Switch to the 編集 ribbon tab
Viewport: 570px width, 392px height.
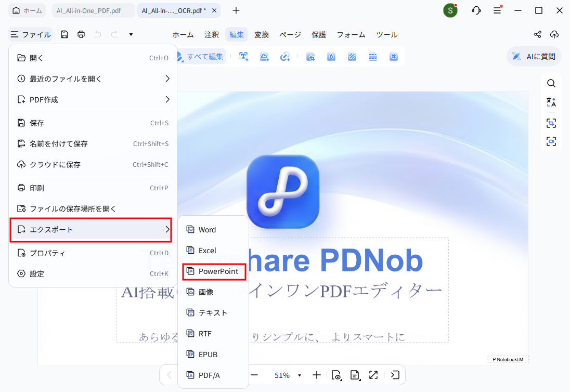click(x=237, y=34)
